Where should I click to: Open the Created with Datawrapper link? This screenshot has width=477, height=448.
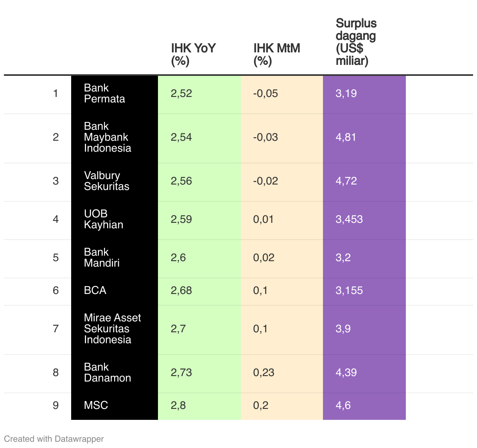click(x=54, y=439)
